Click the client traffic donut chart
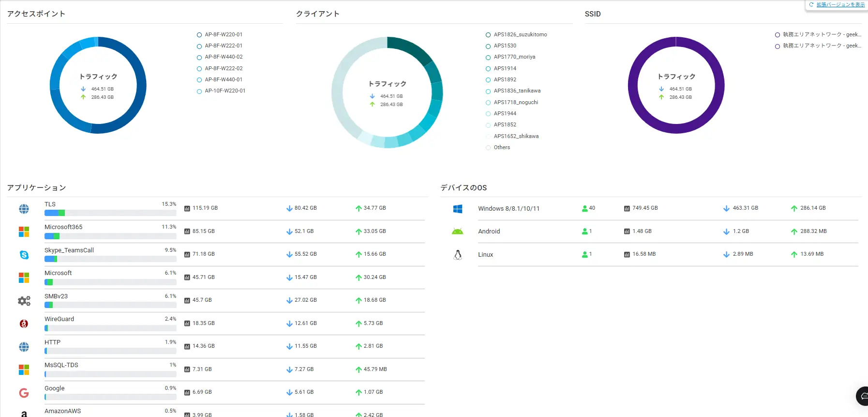868x417 pixels. [387, 93]
